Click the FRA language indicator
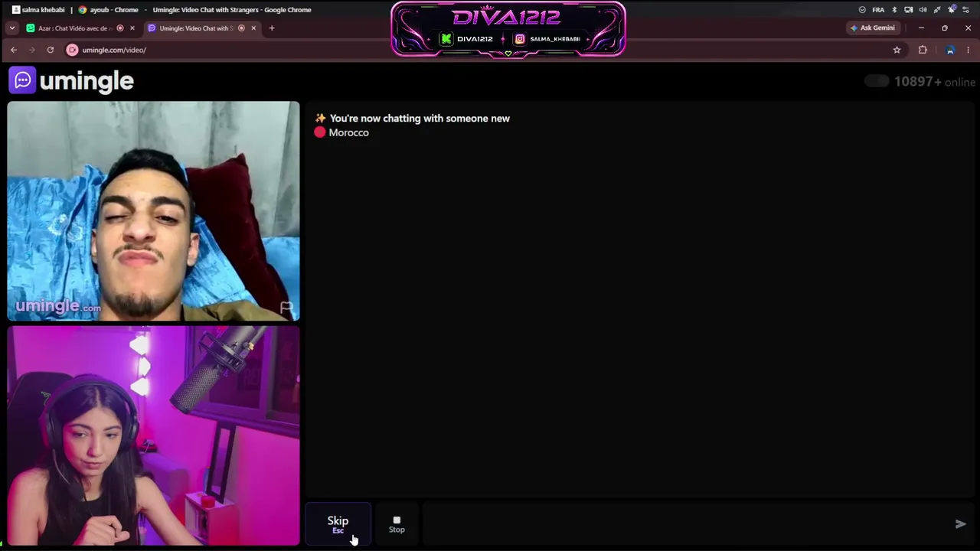Viewport: 980px width, 551px height. 878,10
